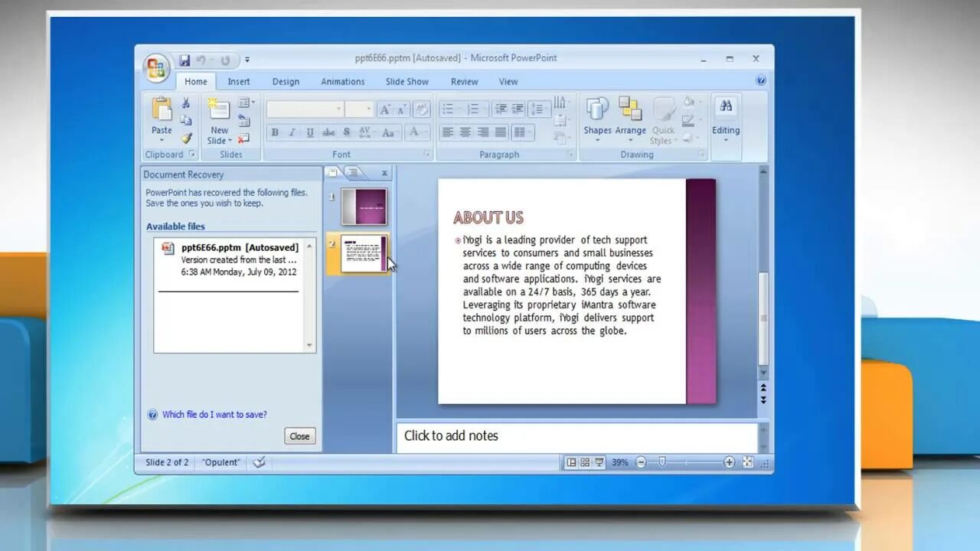Open the Change Case dropdown
Screen dimensions: 980x551
(389, 132)
